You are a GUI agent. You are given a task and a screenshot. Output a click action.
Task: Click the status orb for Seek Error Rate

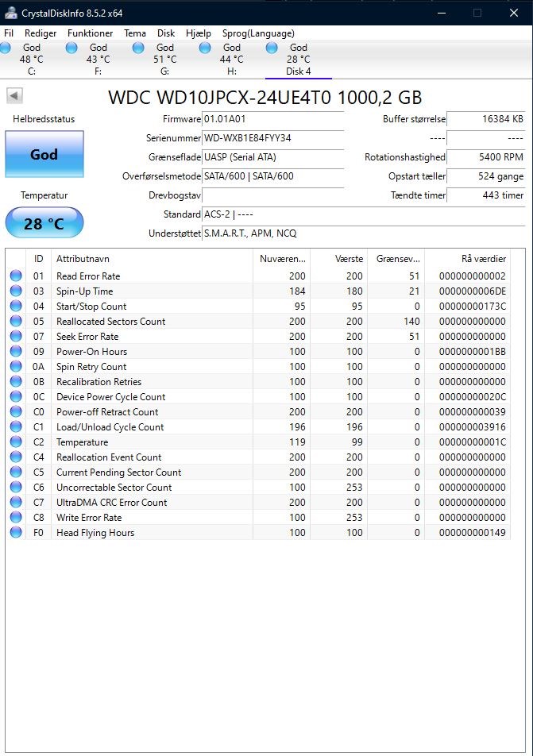(16, 336)
